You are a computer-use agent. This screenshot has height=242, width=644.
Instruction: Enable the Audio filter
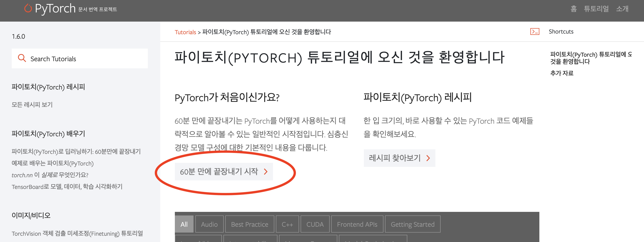(209, 224)
